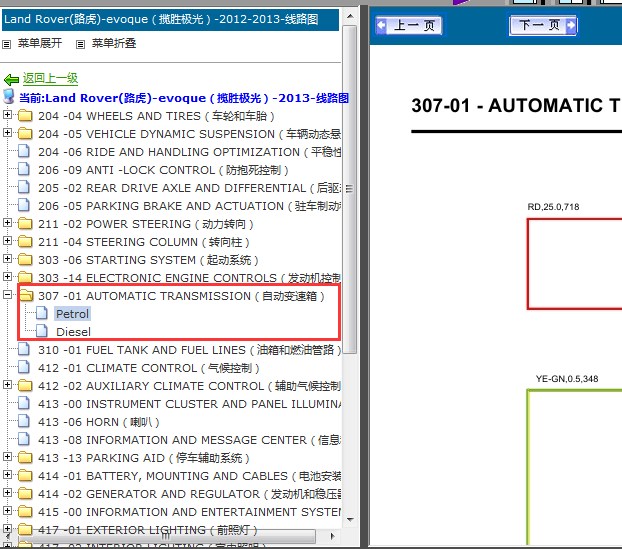This screenshot has height=549, width=622.
Task: Open 412-01 CLIMATE CONTROL entry
Action: click(149, 368)
